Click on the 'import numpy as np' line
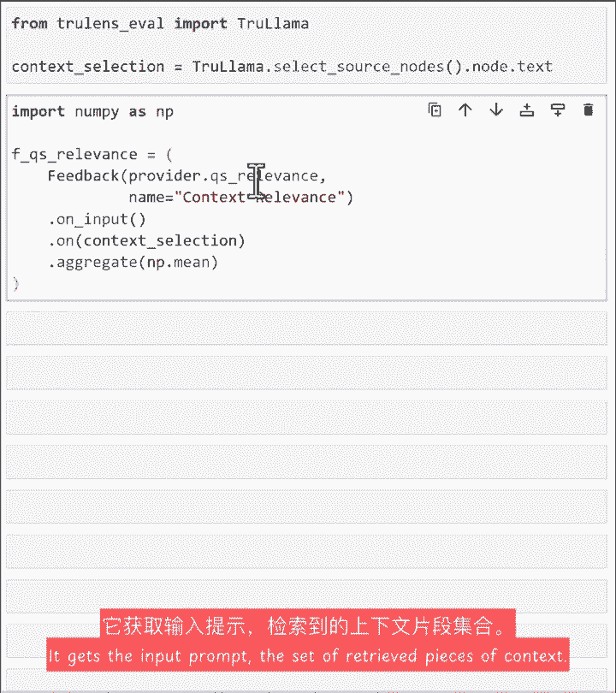The height and width of the screenshot is (693, 616). [x=92, y=112]
